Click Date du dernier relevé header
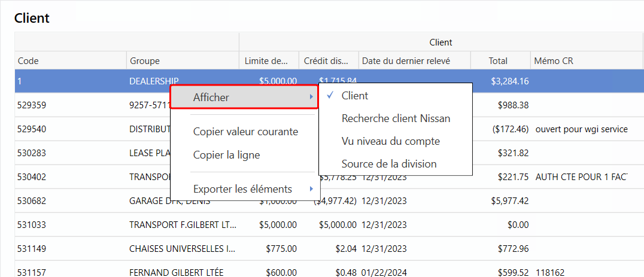644x277 pixels. pos(406,61)
